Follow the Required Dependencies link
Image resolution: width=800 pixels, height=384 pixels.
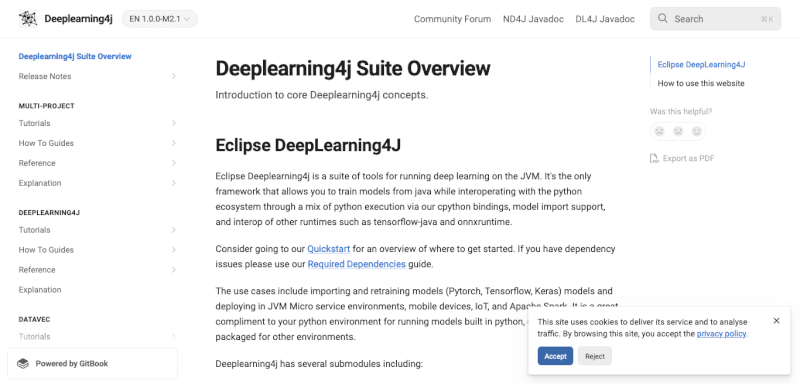(357, 264)
